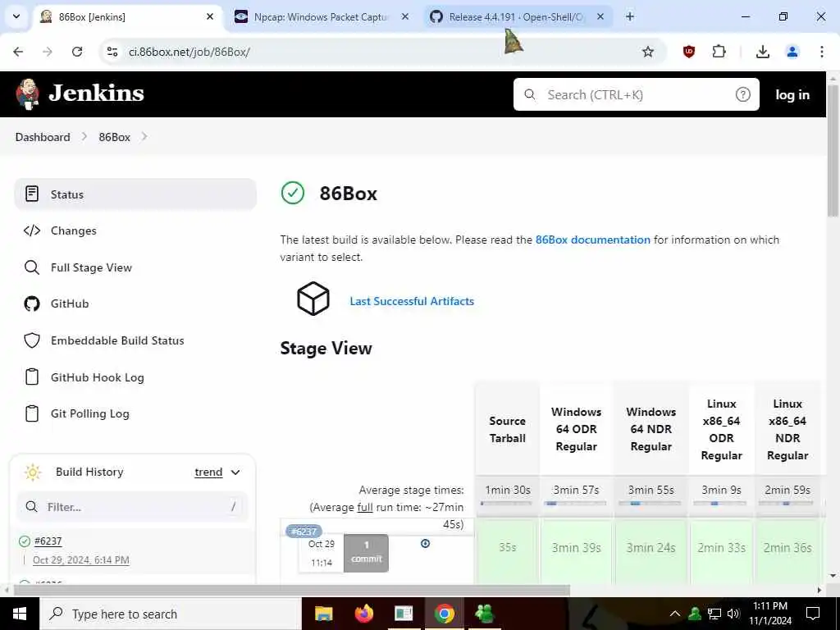Click the Jenkins logo in the header
The image size is (840, 630).
pos(80,94)
